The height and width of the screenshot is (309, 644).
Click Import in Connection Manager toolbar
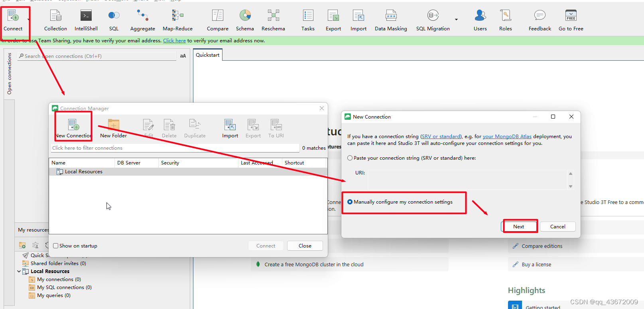(230, 129)
